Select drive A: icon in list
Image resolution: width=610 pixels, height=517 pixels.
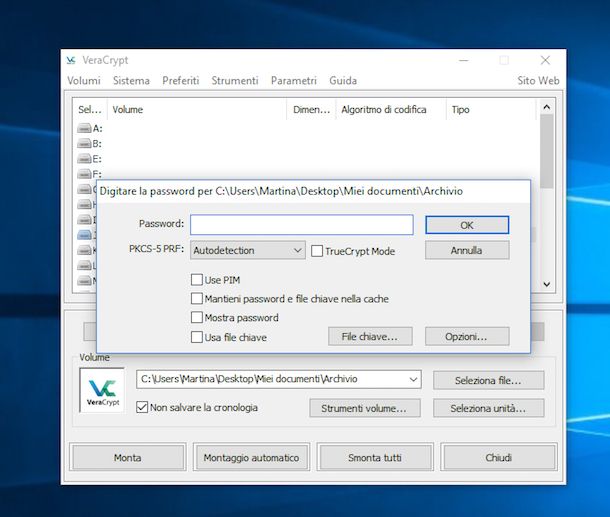click(x=84, y=128)
